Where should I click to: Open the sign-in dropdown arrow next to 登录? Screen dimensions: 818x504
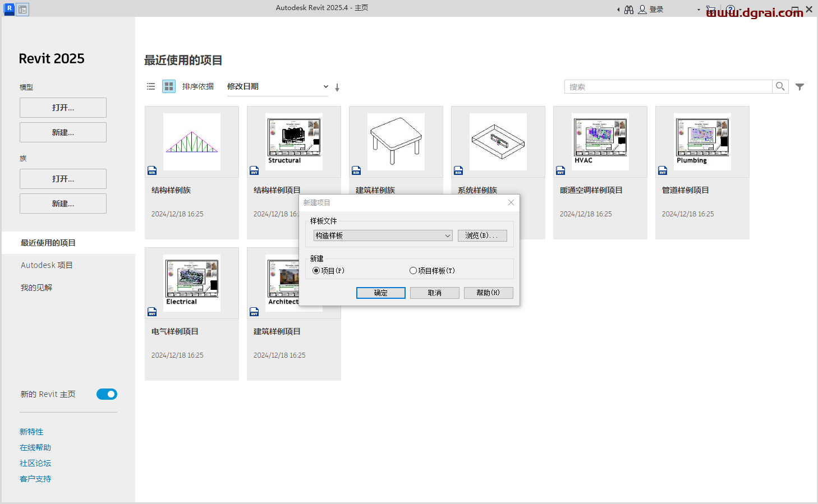pyautogui.click(x=698, y=10)
